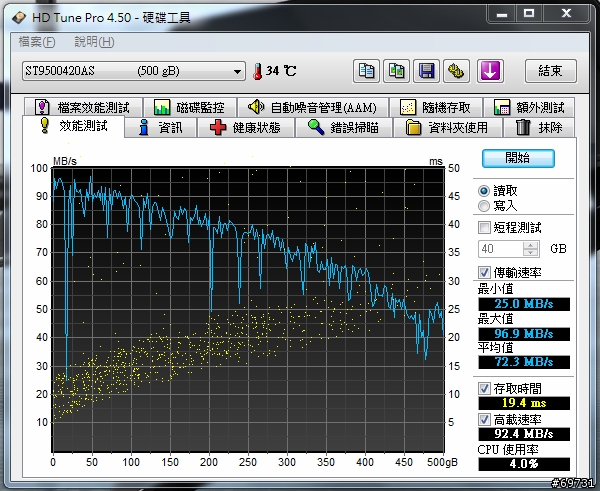Click the average value 72.3 MB/s
The width and height of the screenshot is (600, 491).
point(524,362)
